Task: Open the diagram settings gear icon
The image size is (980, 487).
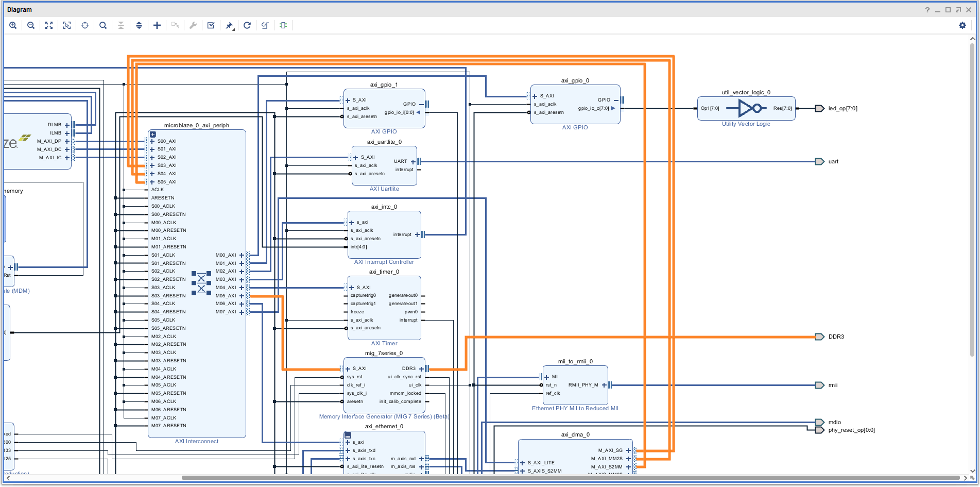Action: point(962,25)
